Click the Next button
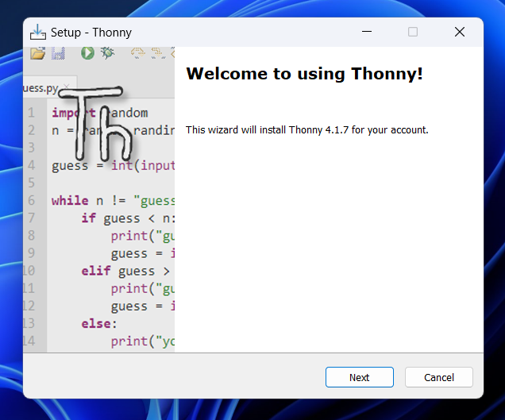505x420 pixels. pos(360,377)
